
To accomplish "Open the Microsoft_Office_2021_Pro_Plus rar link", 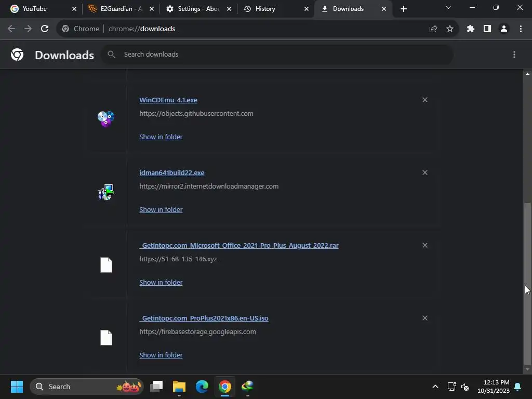I will point(239,245).
